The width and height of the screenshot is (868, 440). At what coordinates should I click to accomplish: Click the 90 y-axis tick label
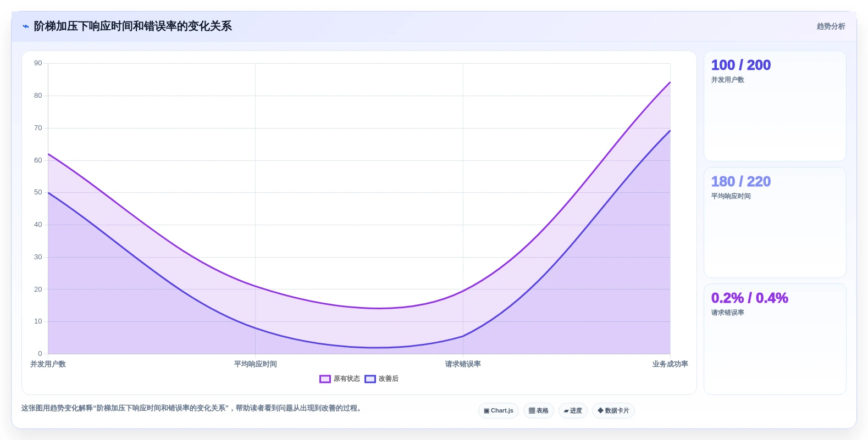click(x=38, y=63)
